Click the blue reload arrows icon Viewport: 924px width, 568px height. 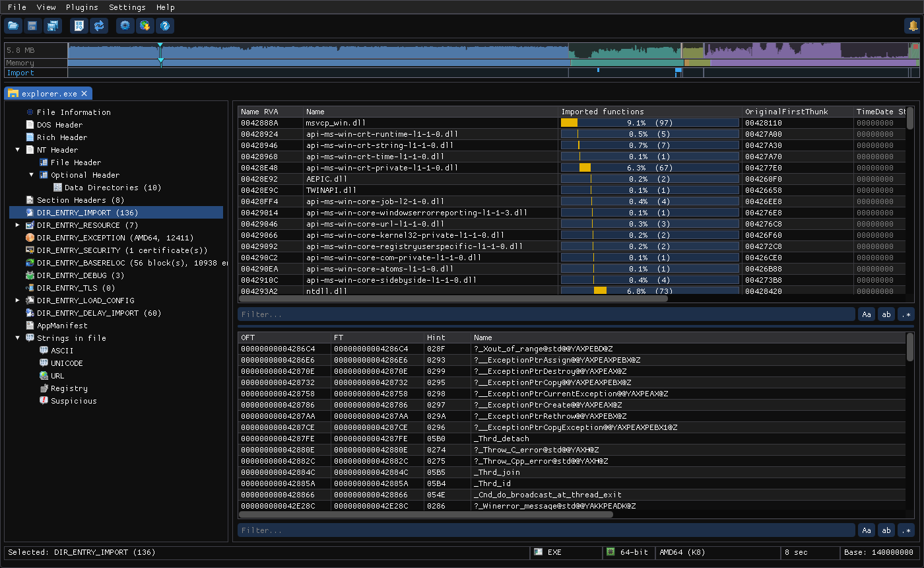tap(99, 26)
